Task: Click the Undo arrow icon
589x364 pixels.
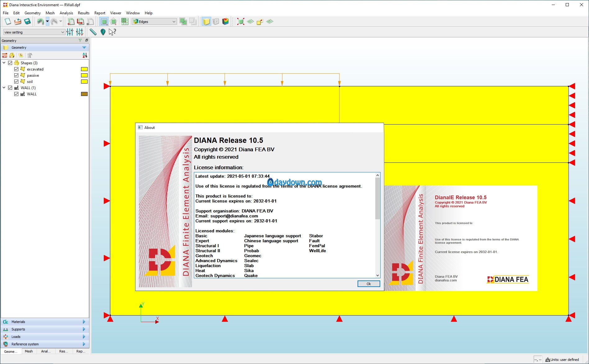Action: (40, 21)
